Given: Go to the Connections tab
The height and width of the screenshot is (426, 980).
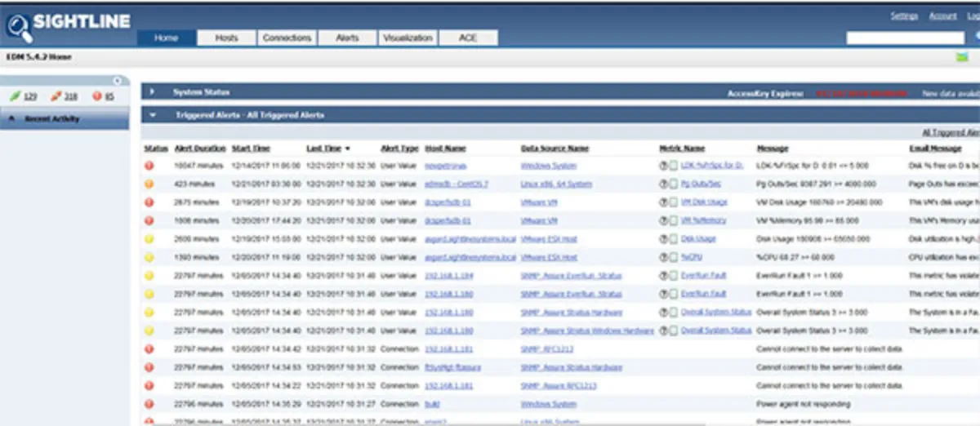Looking at the screenshot, I should [287, 38].
